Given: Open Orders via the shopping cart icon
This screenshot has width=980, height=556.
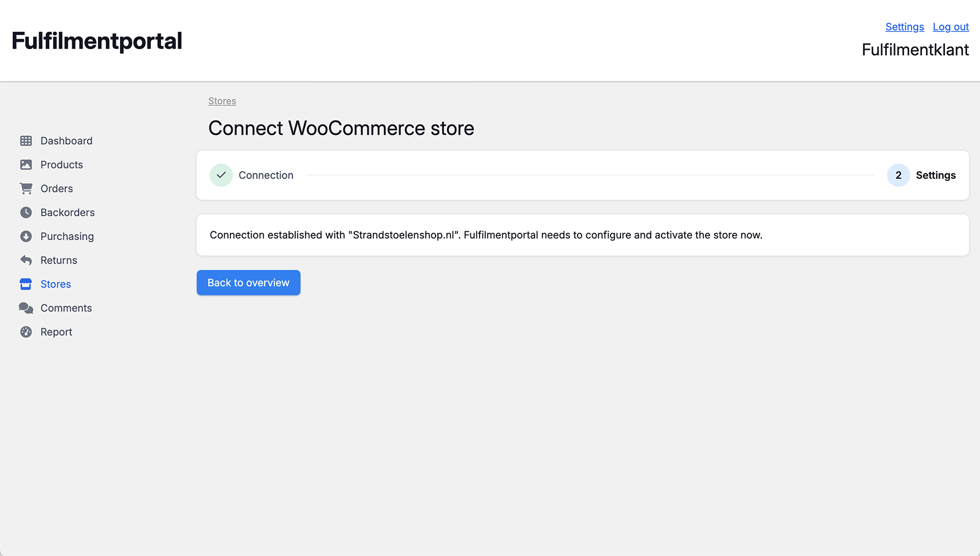Looking at the screenshot, I should point(26,188).
